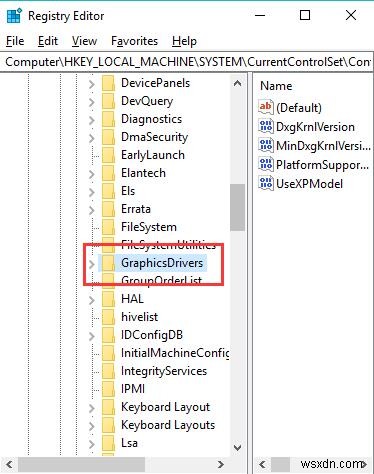Screen dimensions: 374x474
Task: Click the DmaSecurity folder icon
Action: (108, 137)
